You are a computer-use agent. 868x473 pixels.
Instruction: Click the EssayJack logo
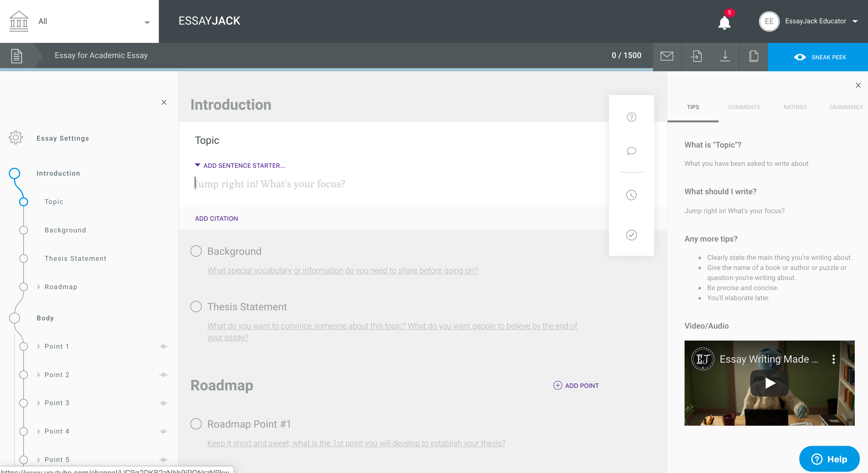(209, 21)
